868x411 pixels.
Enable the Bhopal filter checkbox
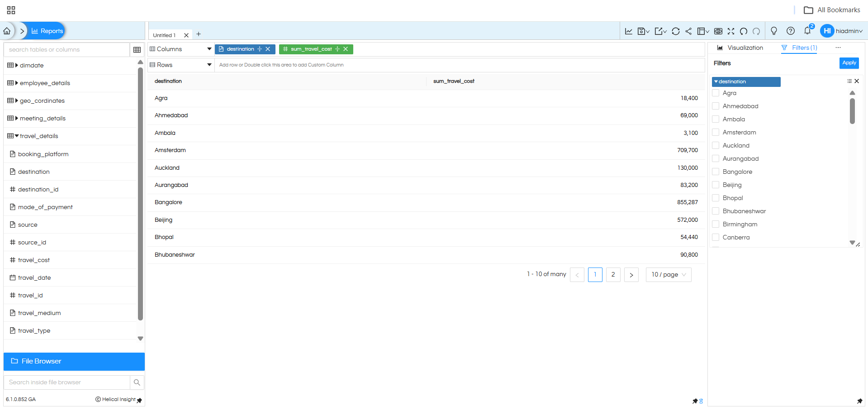[x=716, y=198]
